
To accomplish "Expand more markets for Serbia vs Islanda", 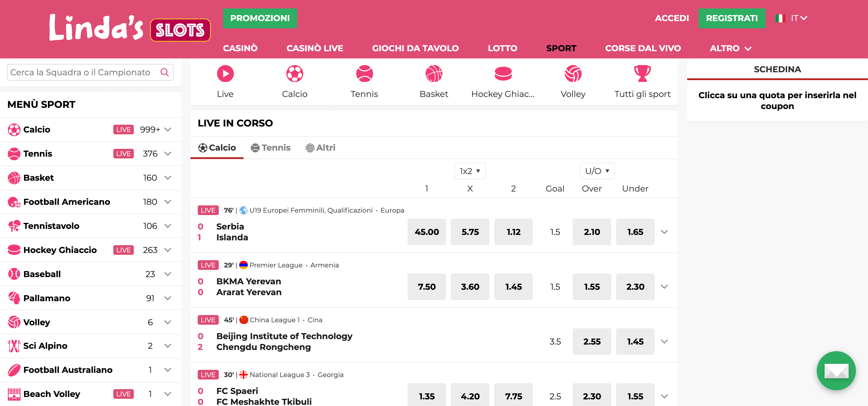I will 664,232.
